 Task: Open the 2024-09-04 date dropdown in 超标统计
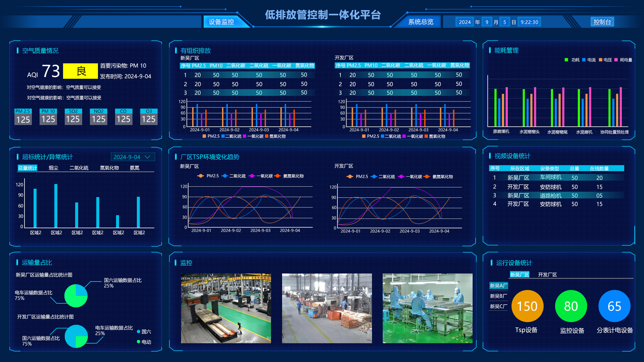coord(132,157)
